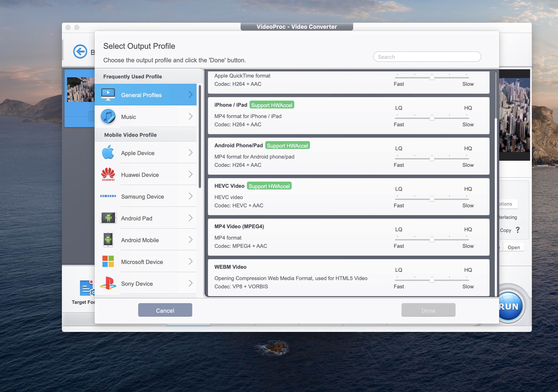Image resolution: width=558 pixels, height=392 pixels.
Task: Open the Samsung Device category
Action: pos(146,196)
